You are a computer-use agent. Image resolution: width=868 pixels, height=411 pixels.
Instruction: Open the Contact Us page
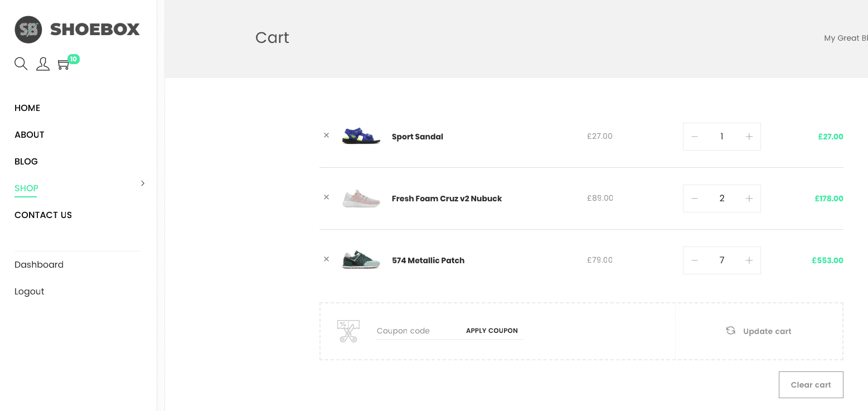click(43, 215)
